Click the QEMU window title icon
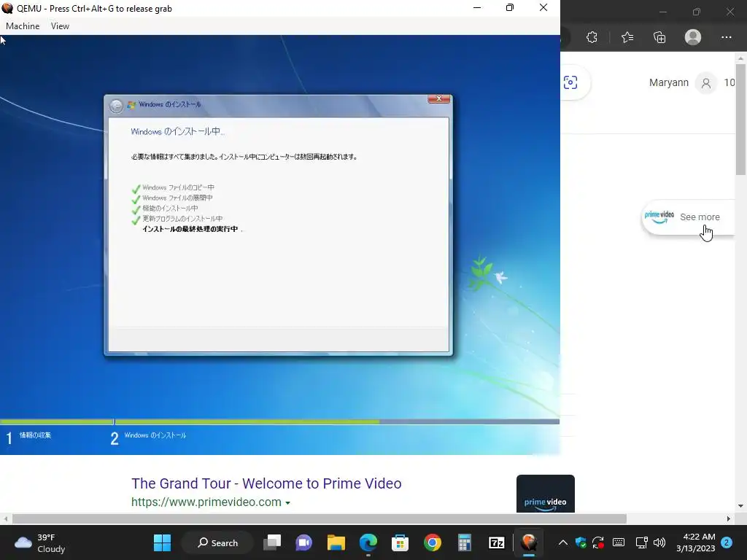 coord(7,8)
